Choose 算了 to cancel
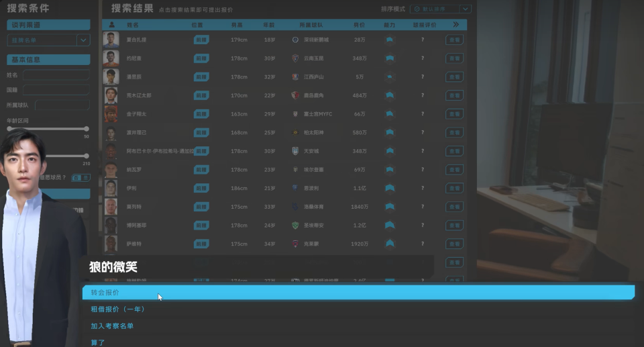This screenshot has width=644, height=347. coord(98,342)
